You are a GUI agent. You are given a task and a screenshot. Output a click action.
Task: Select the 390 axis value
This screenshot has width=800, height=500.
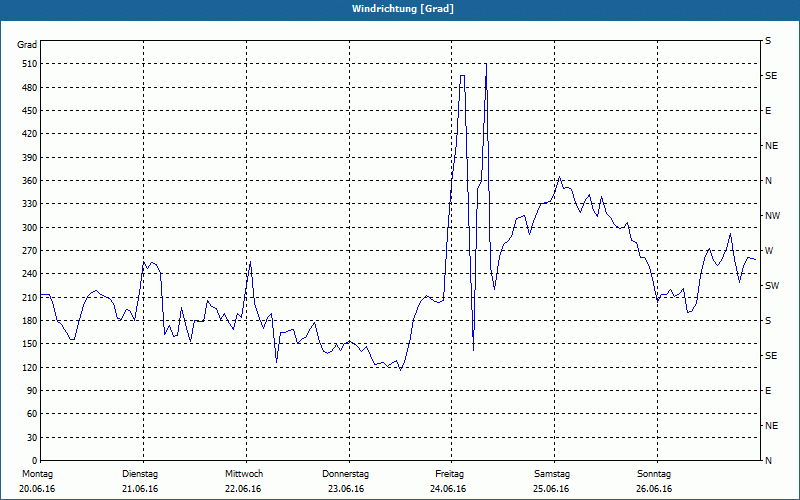click(x=29, y=158)
